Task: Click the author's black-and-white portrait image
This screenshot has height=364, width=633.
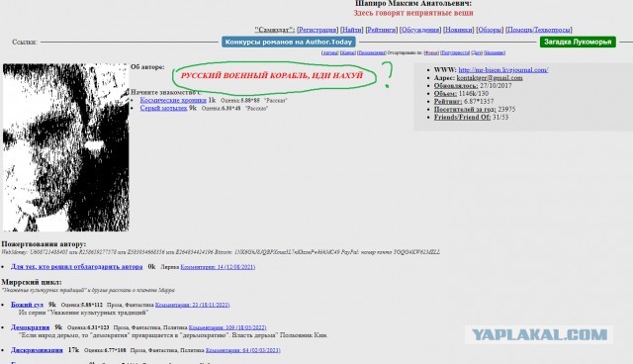Action: coord(66,147)
